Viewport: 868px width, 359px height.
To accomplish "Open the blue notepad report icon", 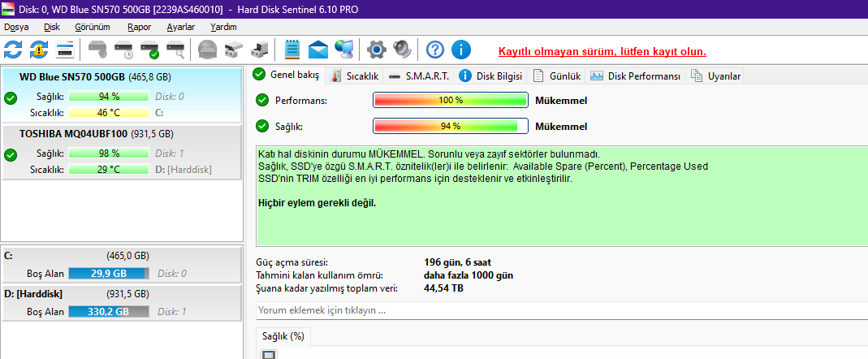I will pyautogui.click(x=292, y=50).
